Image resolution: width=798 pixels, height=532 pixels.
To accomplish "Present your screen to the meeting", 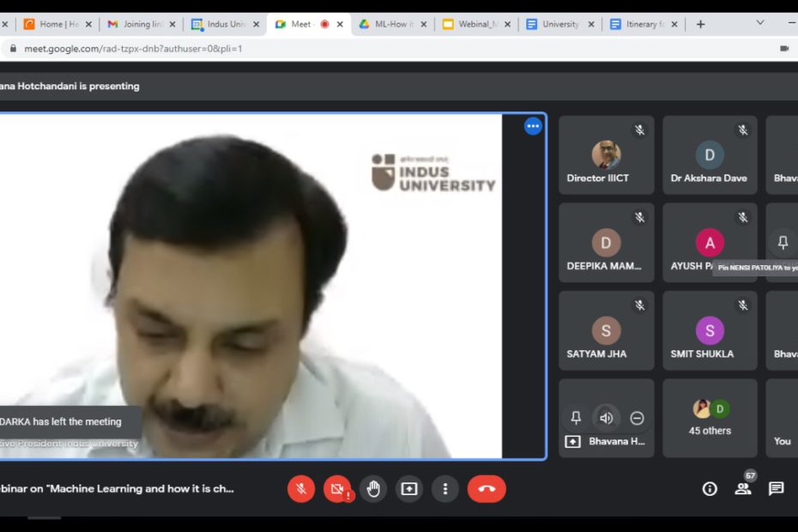I will point(408,488).
